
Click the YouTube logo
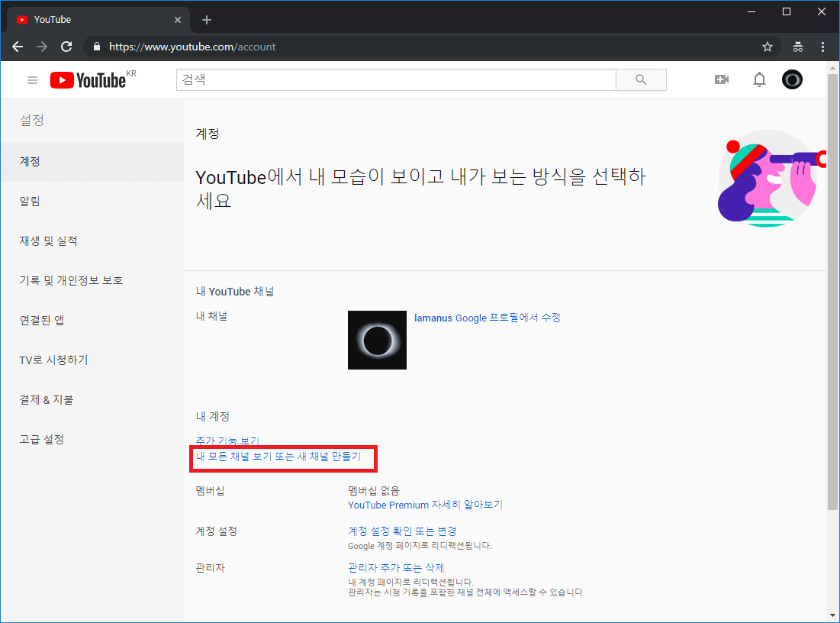pos(88,80)
